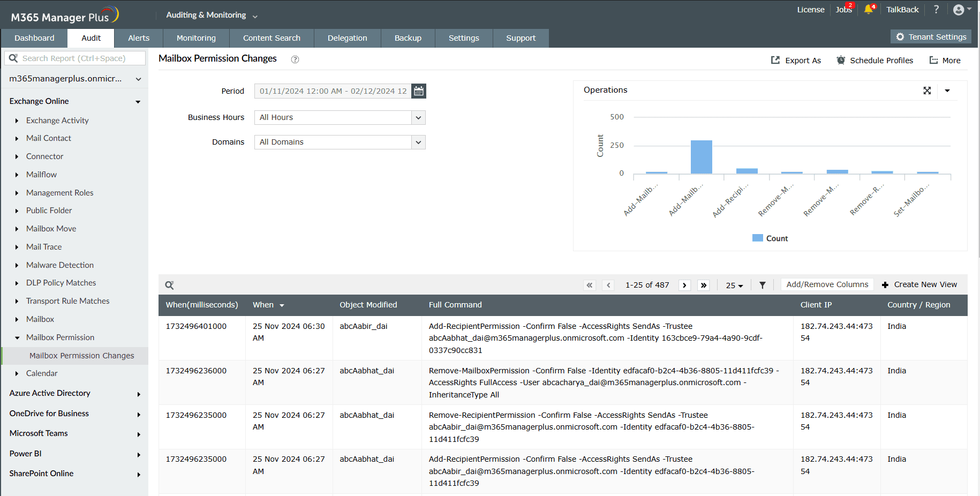Screen dimensions: 980x496
Task: Open Schedule Profiles
Action: [x=875, y=60]
